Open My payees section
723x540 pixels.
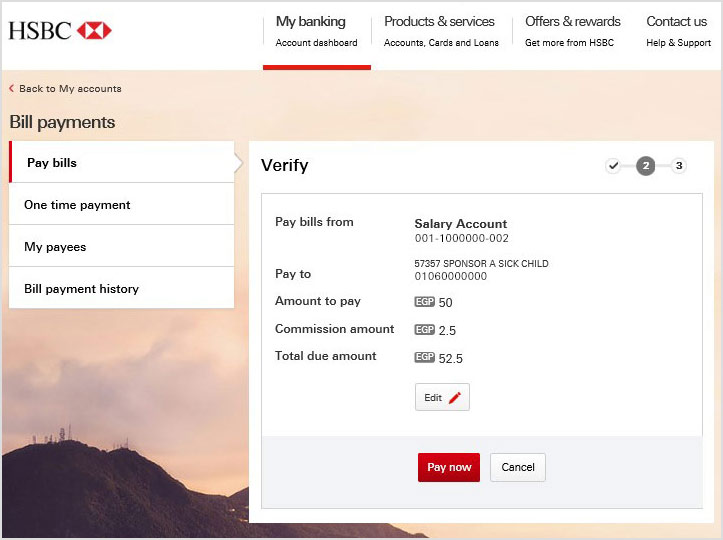[122, 246]
